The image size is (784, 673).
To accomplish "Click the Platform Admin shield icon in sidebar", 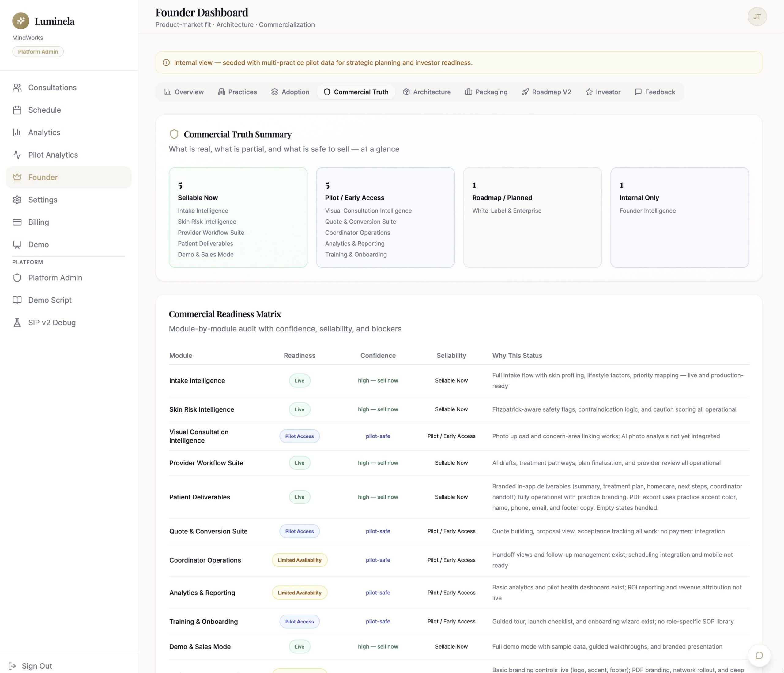I will [17, 278].
